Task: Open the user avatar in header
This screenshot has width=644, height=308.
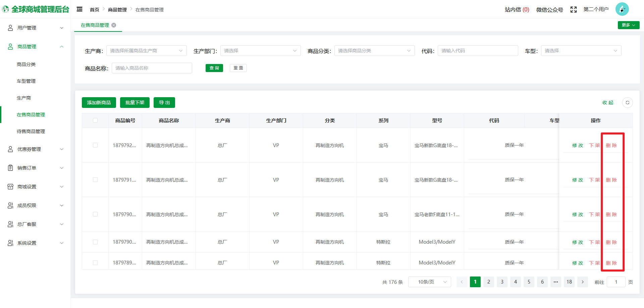Action: coord(622,9)
